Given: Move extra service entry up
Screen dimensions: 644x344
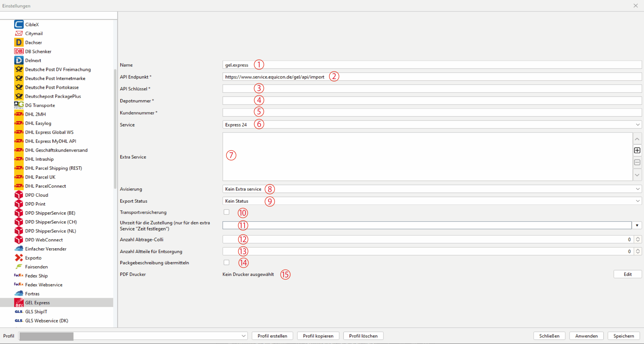Looking at the screenshot, I should pyautogui.click(x=637, y=139).
